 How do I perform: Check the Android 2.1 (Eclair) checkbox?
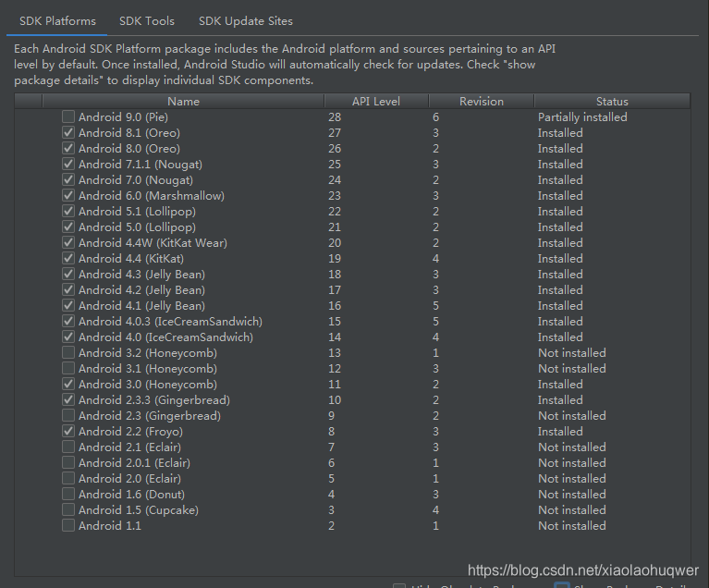[68, 447]
